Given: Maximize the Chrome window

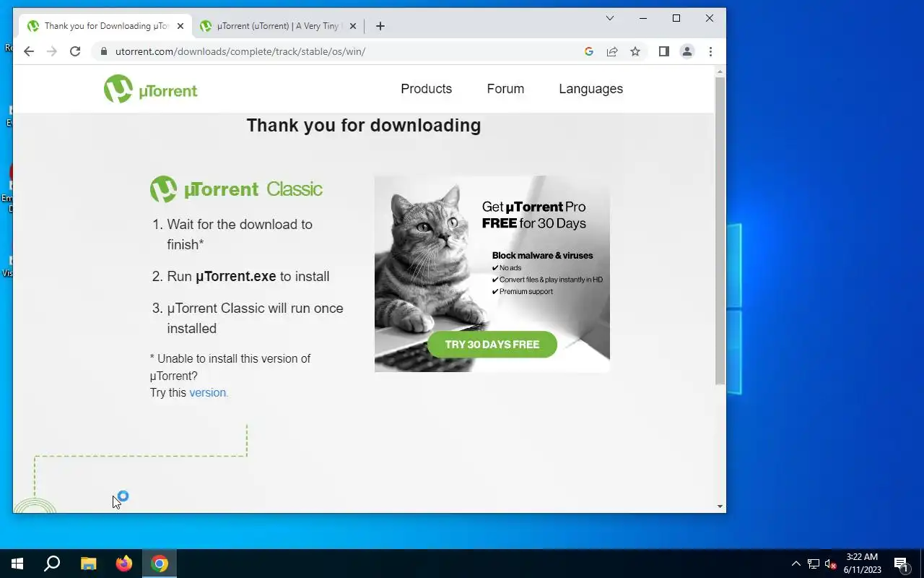Looking at the screenshot, I should point(676,18).
